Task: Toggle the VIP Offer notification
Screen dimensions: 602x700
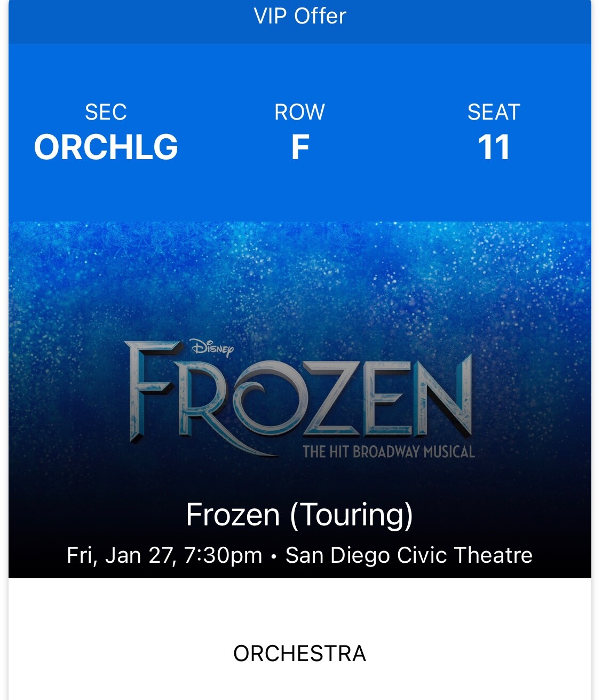Action: 301,17
